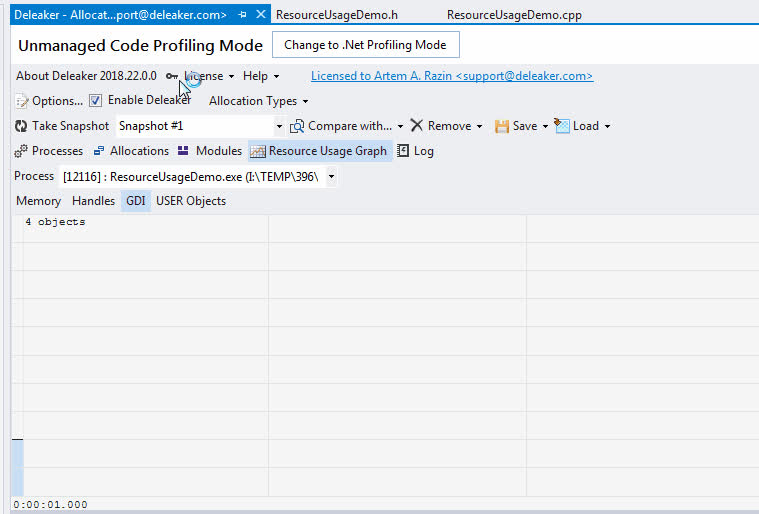
Task: Close the Deleaker document tab
Action: [x=261, y=15]
